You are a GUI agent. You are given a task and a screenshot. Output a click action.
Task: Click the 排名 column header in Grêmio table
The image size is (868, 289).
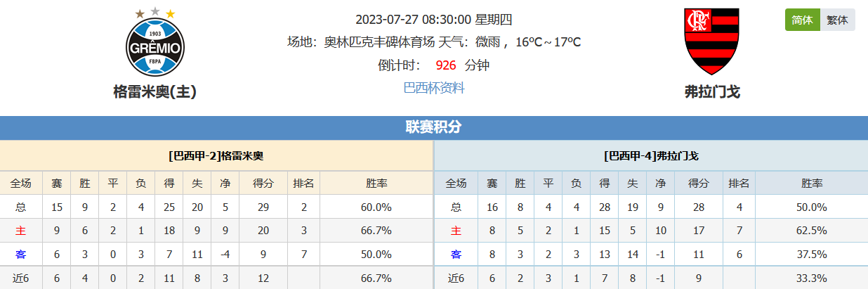304,184
